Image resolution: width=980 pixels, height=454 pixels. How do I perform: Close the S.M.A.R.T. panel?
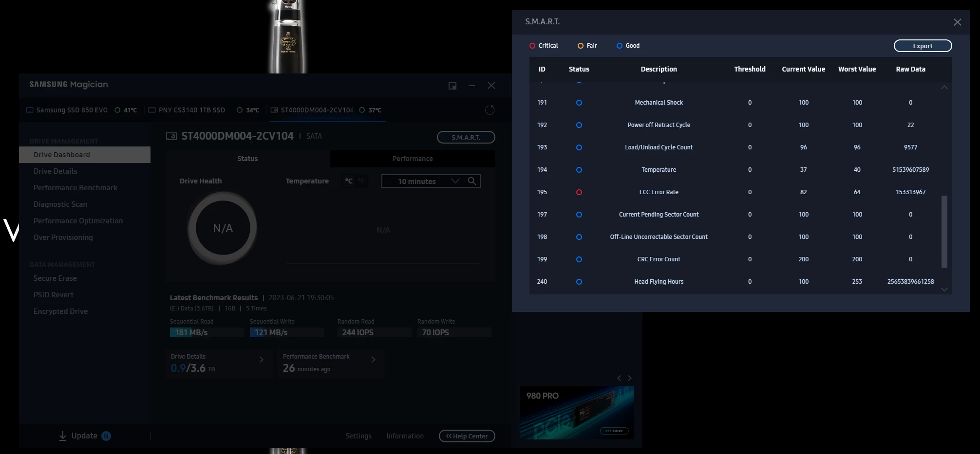coord(957,22)
